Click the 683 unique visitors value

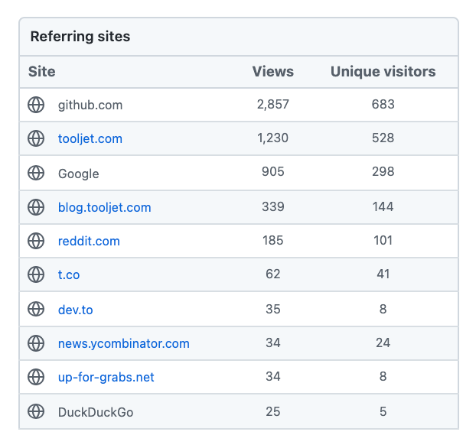coord(383,104)
